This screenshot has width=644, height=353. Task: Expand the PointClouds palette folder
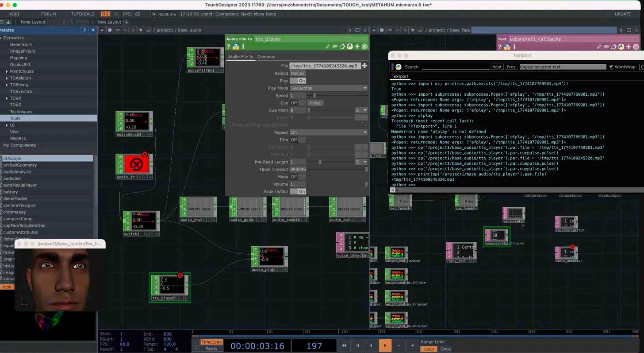[x=7, y=71]
